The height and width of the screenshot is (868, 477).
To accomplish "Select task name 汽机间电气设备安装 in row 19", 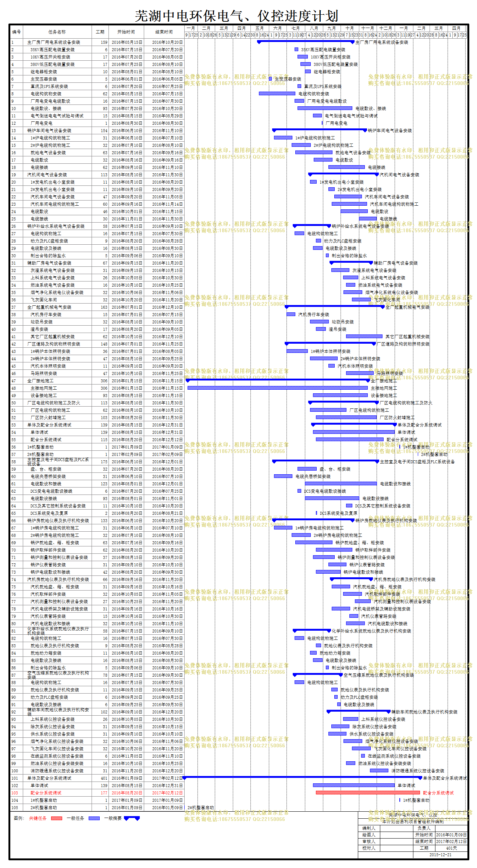I will (x=47, y=175).
